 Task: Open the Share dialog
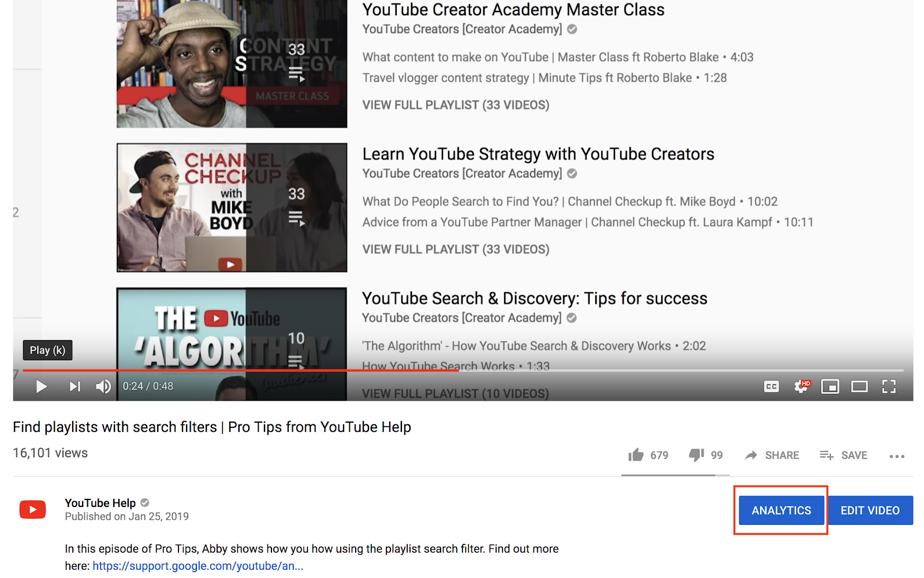772,455
